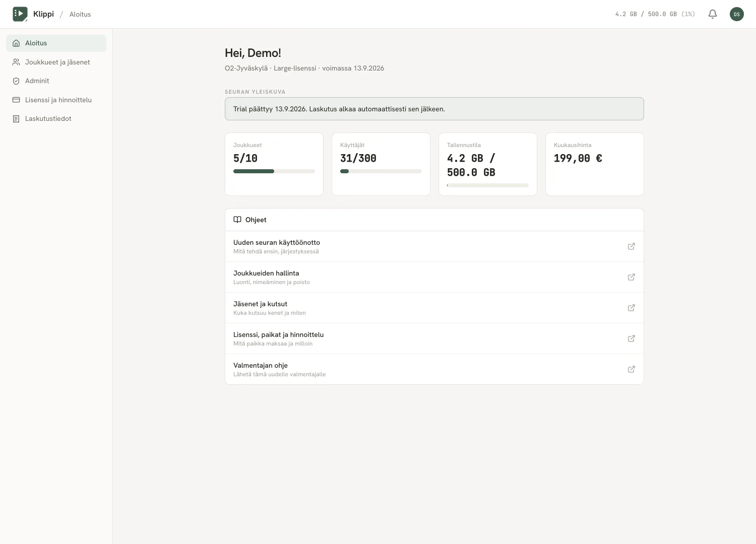Click the Käyttäjät 31/300 progress bar

[x=381, y=171]
